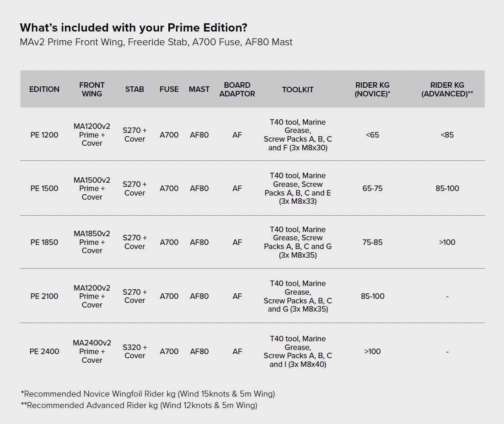Select the FRONT WING column header
This screenshot has width=504, height=424.
click(92, 89)
